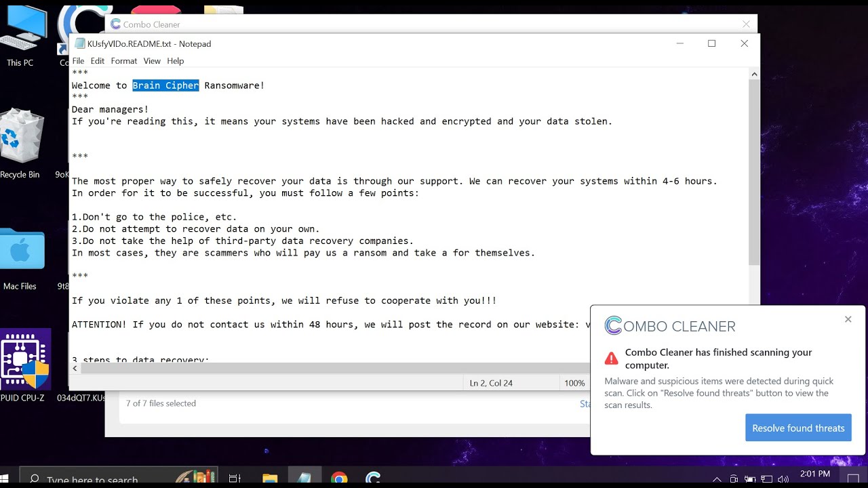868x488 pixels.
Task: Click the network tray icon
Action: (767, 479)
